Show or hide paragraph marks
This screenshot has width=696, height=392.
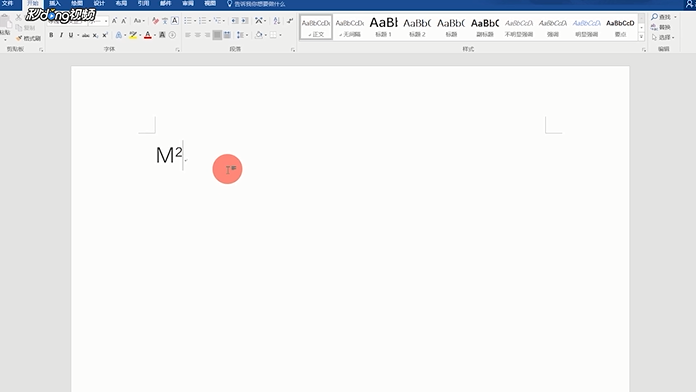click(290, 20)
